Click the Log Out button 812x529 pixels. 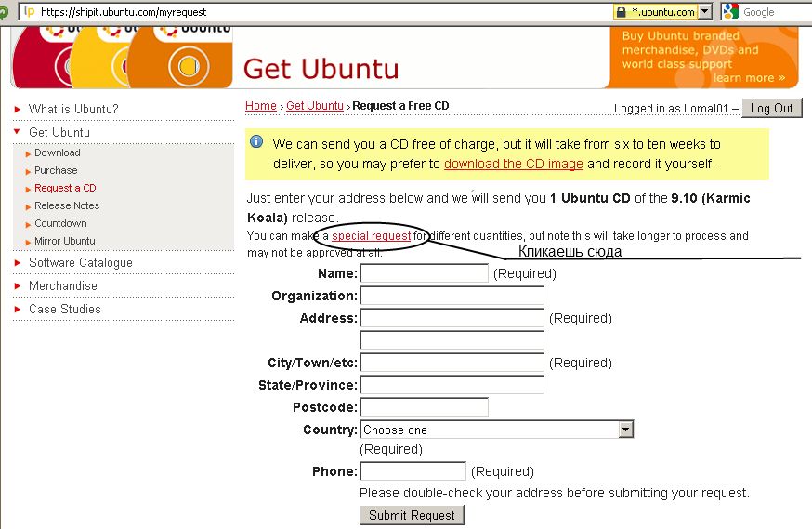coord(772,108)
